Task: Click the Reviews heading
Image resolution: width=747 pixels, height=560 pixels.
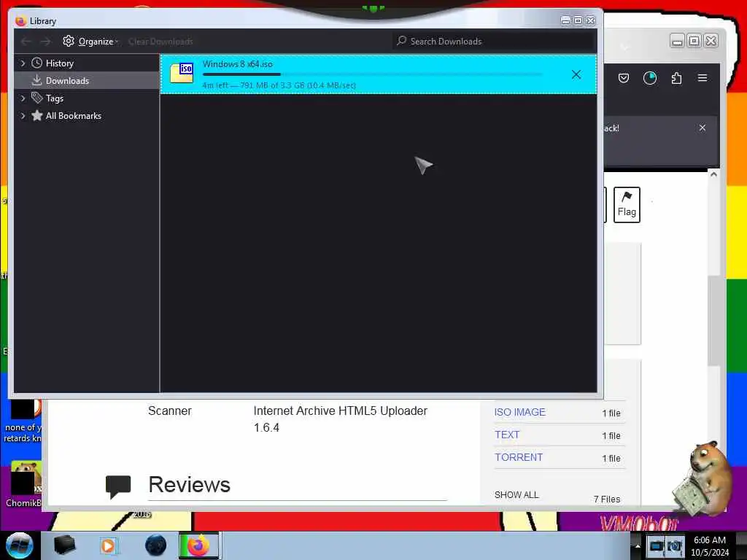Action: pyautogui.click(x=189, y=485)
